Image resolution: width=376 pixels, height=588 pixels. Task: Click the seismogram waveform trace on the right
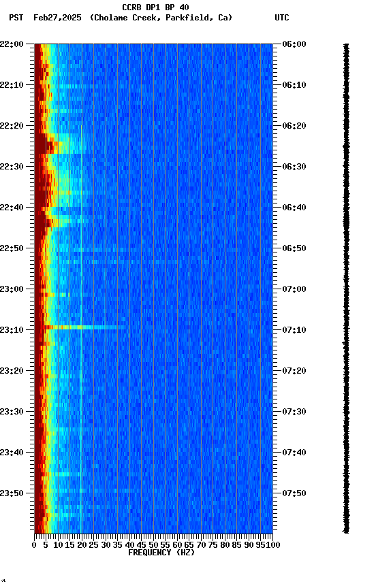pyautogui.click(x=346, y=289)
